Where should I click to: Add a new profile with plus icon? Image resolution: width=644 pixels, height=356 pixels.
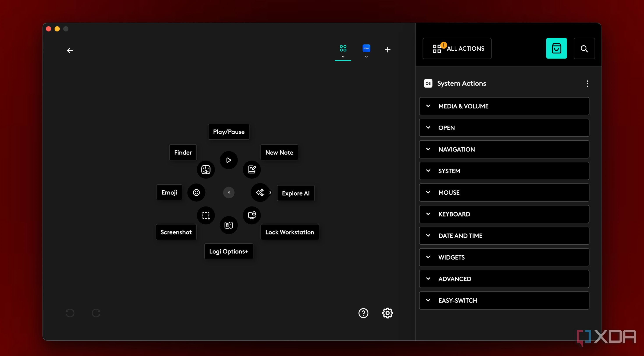click(387, 50)
